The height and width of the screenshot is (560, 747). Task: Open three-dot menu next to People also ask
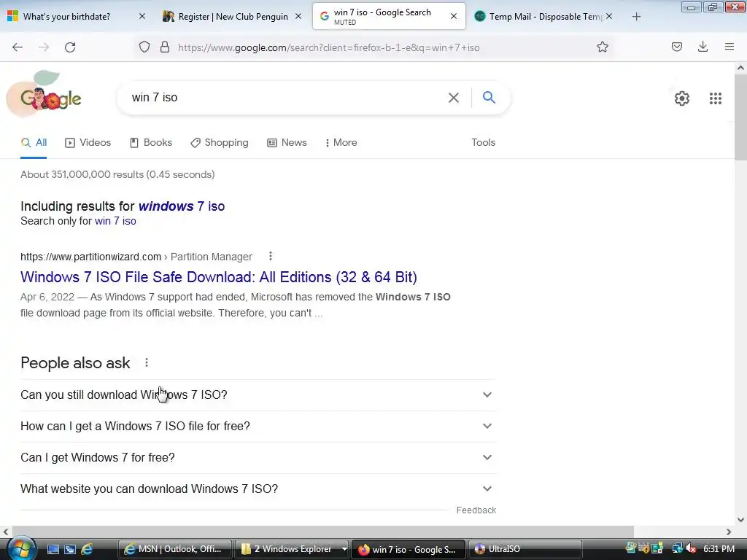[147, 363]
